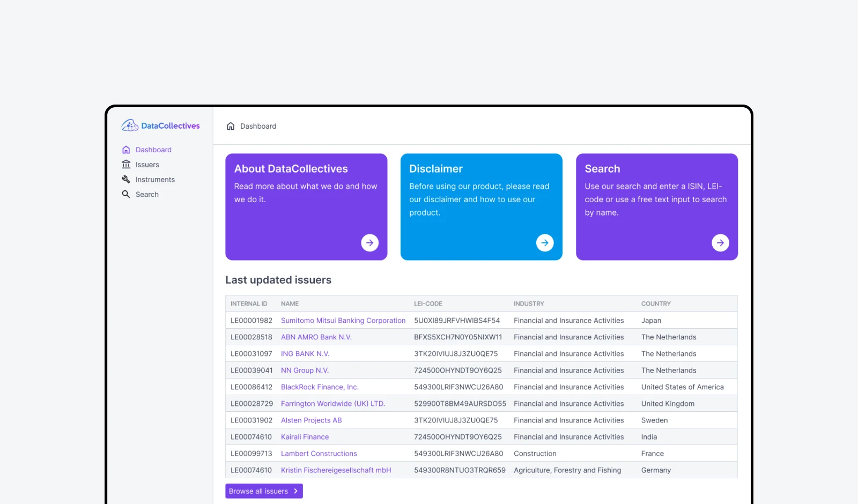Click internal ID LE00028518
This screenshot has height=504, width=858.
coord(252,337)
